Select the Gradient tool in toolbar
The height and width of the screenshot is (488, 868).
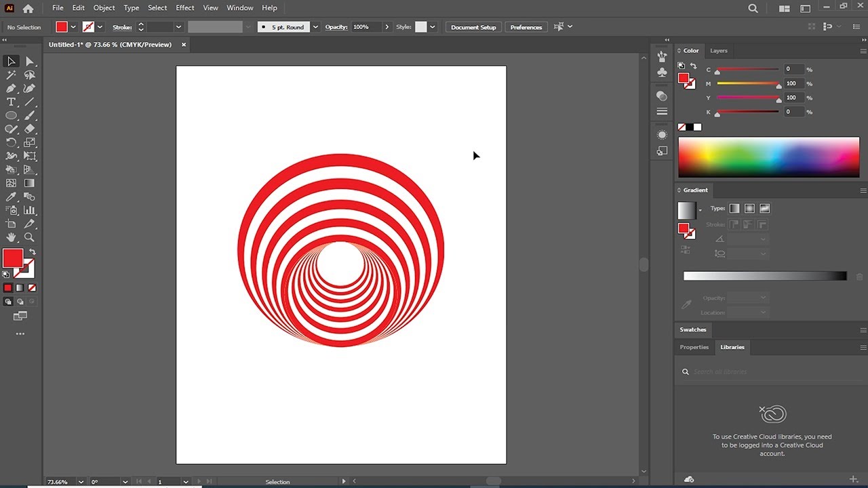29,183
